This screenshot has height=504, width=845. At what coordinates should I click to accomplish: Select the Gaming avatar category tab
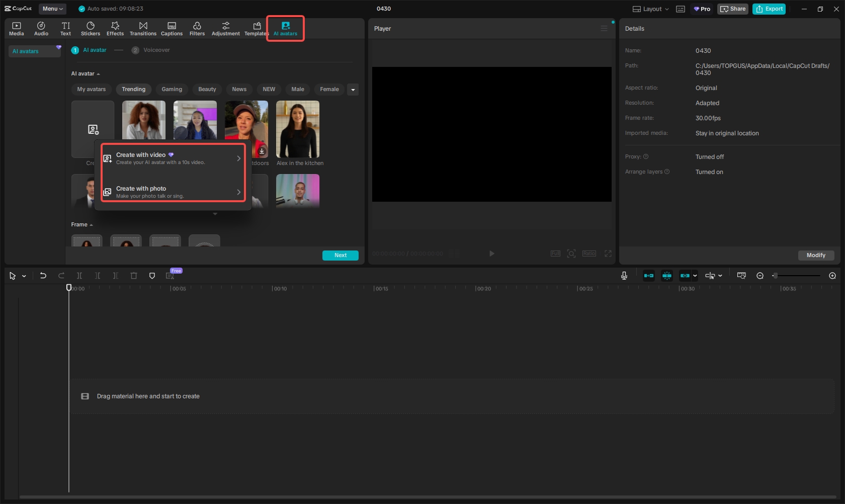coord(172,90)
